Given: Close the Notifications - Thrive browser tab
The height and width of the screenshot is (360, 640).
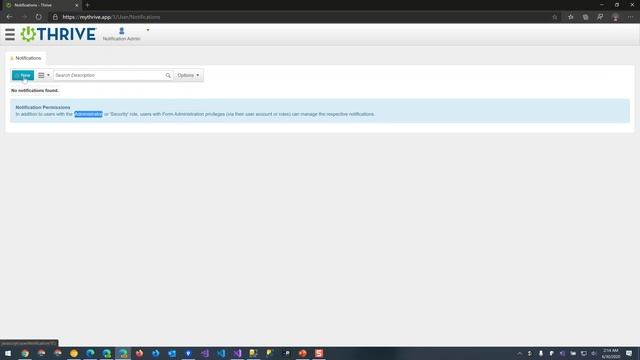Looking at the screenshot, I should point(76,5).
